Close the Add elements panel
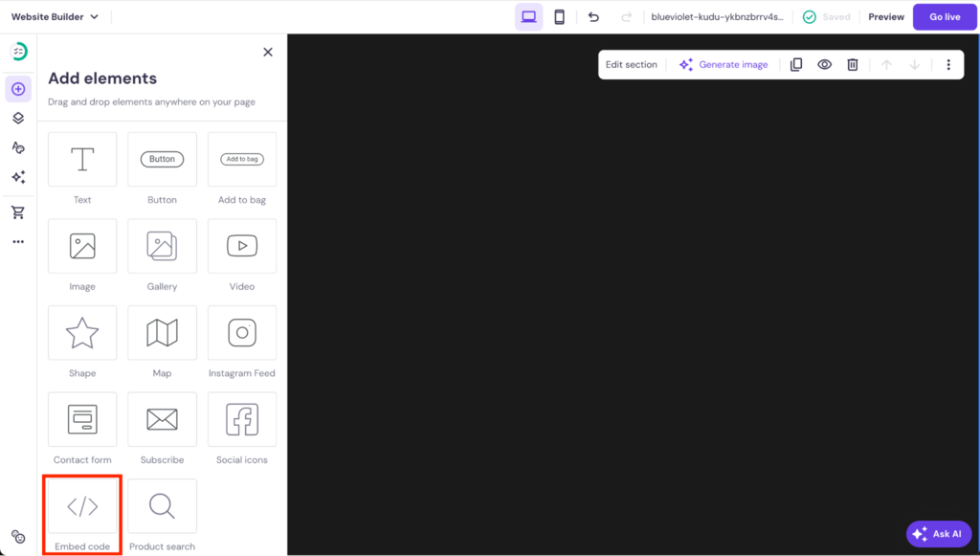The width and height of the screenshot is (980, 556). [x=267, y=52]
